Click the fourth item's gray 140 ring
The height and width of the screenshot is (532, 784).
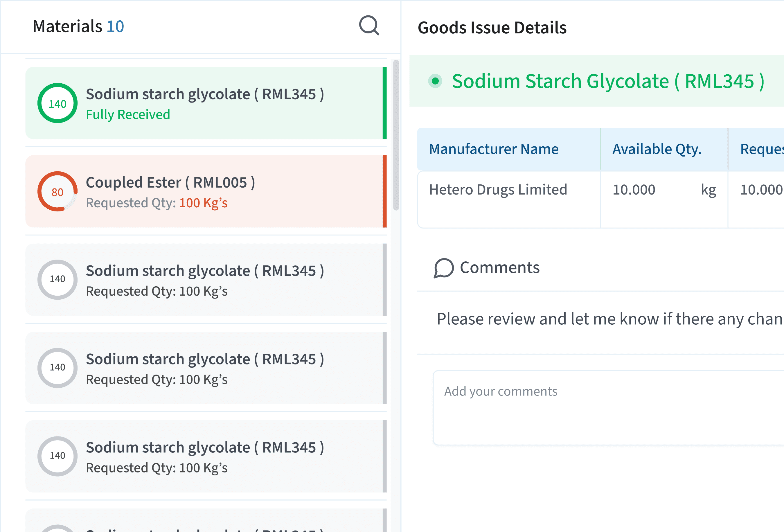click(57, 368)
